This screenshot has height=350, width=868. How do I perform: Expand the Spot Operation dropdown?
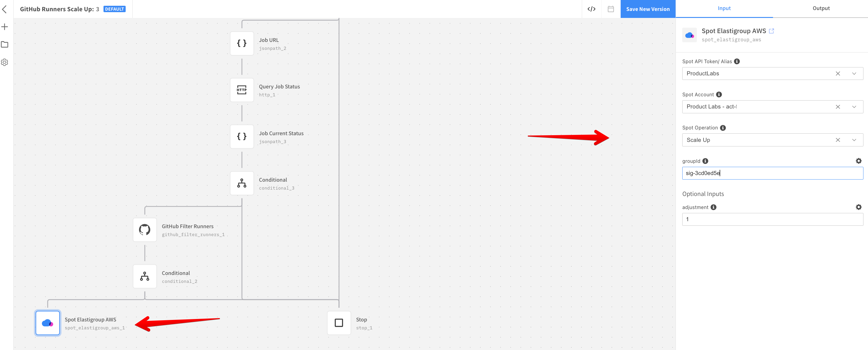[x=854, y=140]
